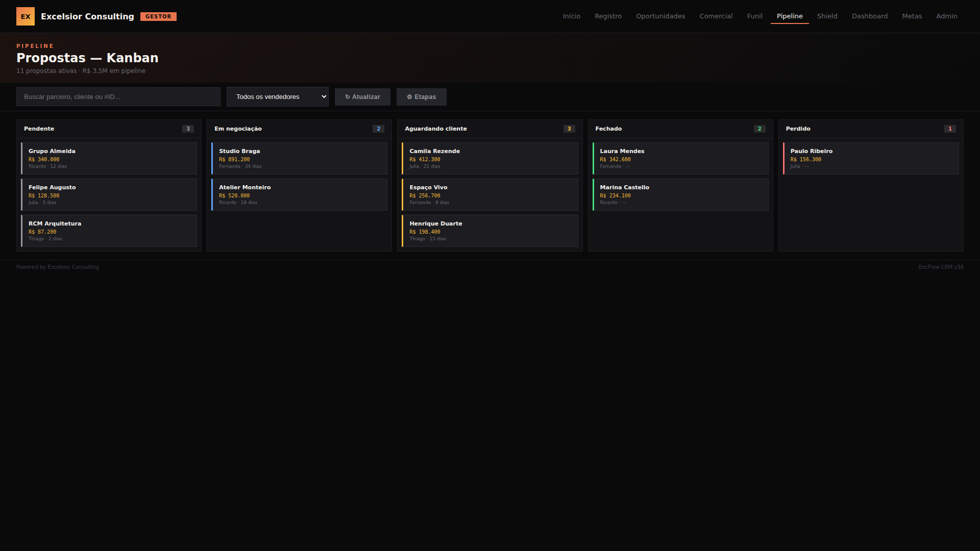Click the Fechado column count badge
Image resolution: width=980 pixels, height=551 pixels.
point(759,129)
